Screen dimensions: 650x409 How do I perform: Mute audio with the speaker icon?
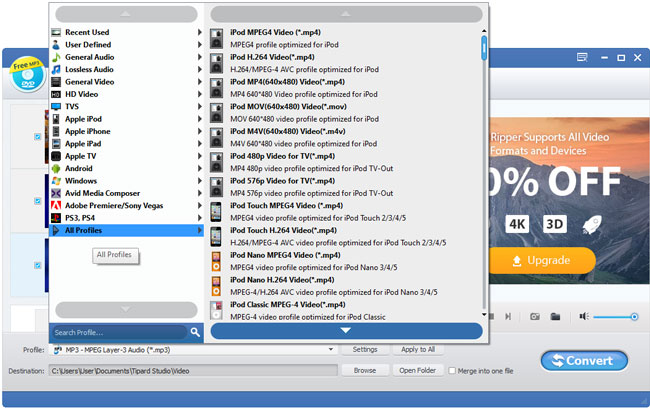[584, 317]
